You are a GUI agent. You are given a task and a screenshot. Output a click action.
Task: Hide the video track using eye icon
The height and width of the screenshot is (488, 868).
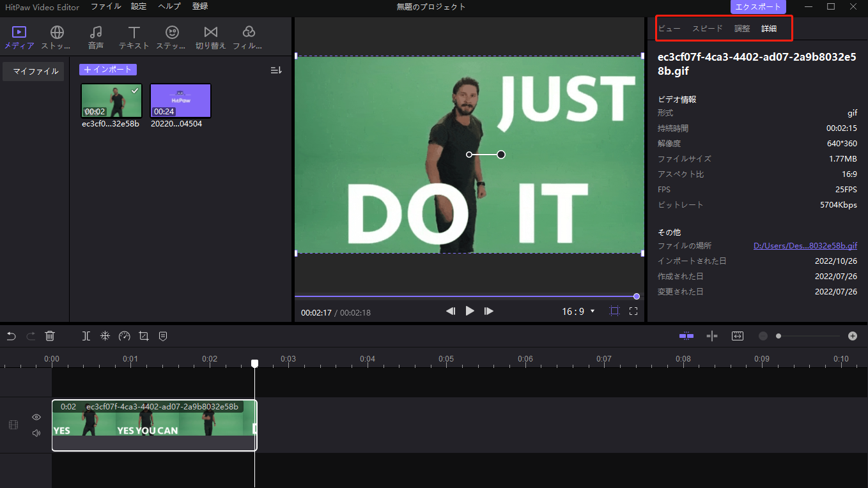pyautogui.click(x=36, y=417)
